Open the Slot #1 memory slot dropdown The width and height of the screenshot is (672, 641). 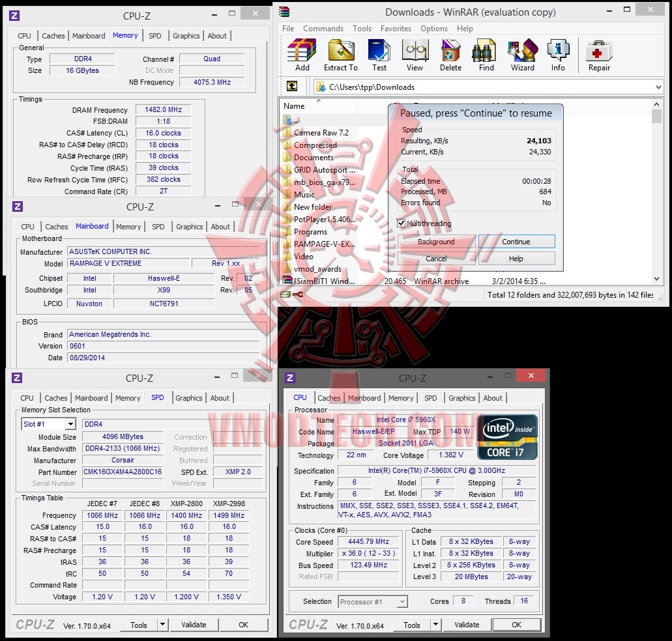click(70, 424)
